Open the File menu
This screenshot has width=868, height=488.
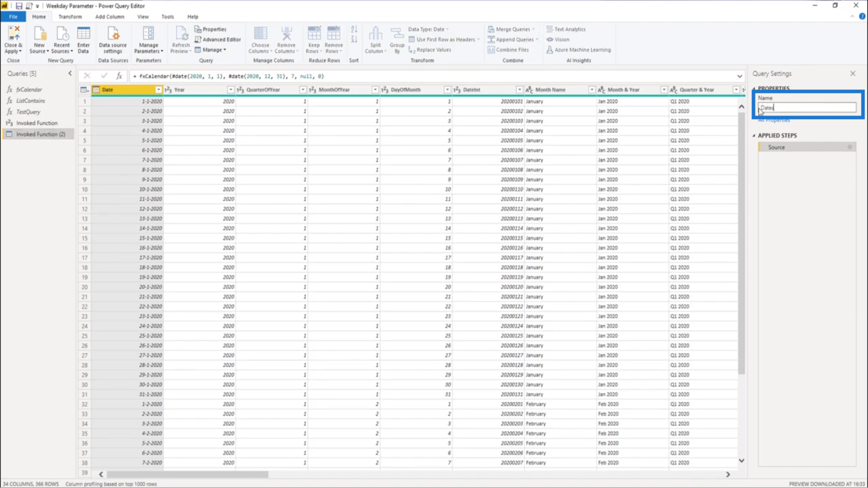[13, 17]
